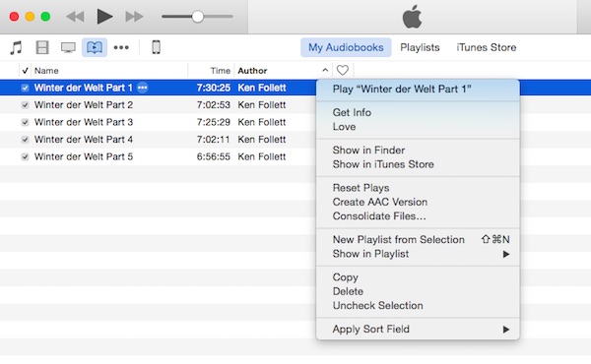This screenshot has height=364, width=591.
Task: Switch to the Playlists tab
Action: click(420, 47)
